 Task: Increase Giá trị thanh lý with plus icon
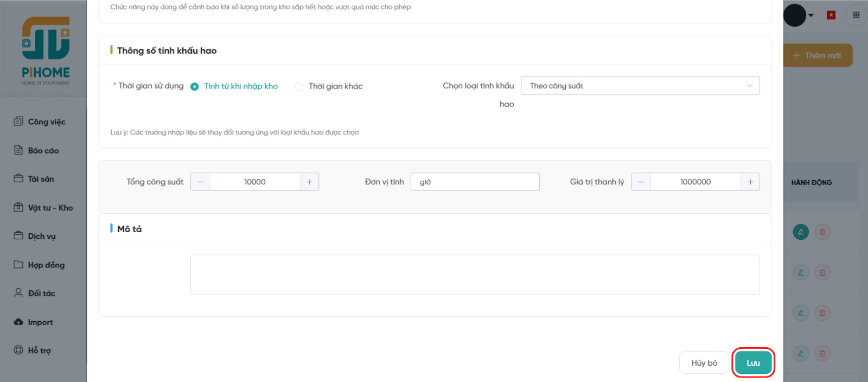click(750, 182)
